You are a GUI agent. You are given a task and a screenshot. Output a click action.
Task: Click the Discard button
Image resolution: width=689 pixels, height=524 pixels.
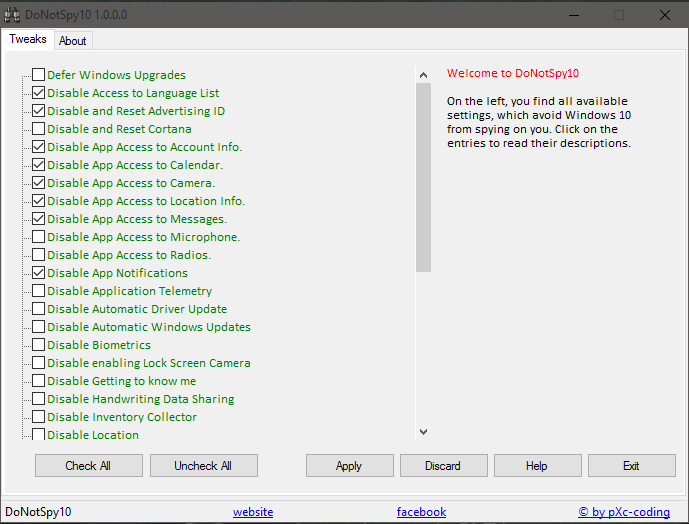coord(444,466)
